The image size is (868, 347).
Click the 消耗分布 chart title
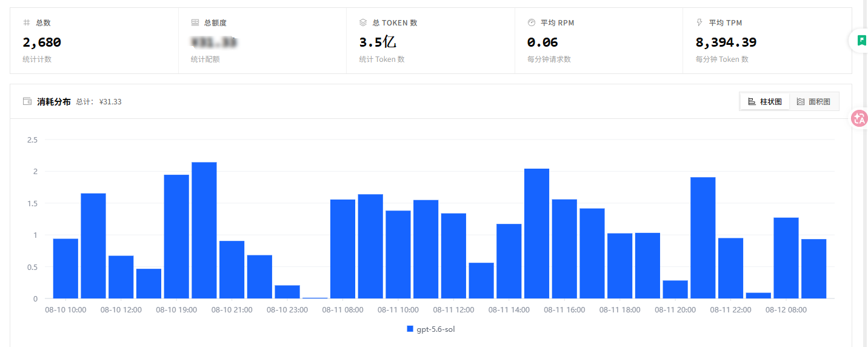54,101
